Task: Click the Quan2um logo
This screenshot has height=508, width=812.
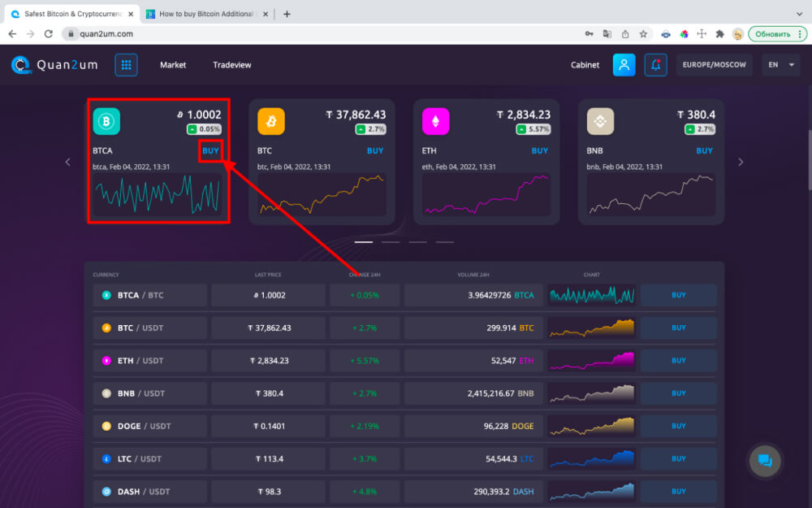Action: (54, 65)
